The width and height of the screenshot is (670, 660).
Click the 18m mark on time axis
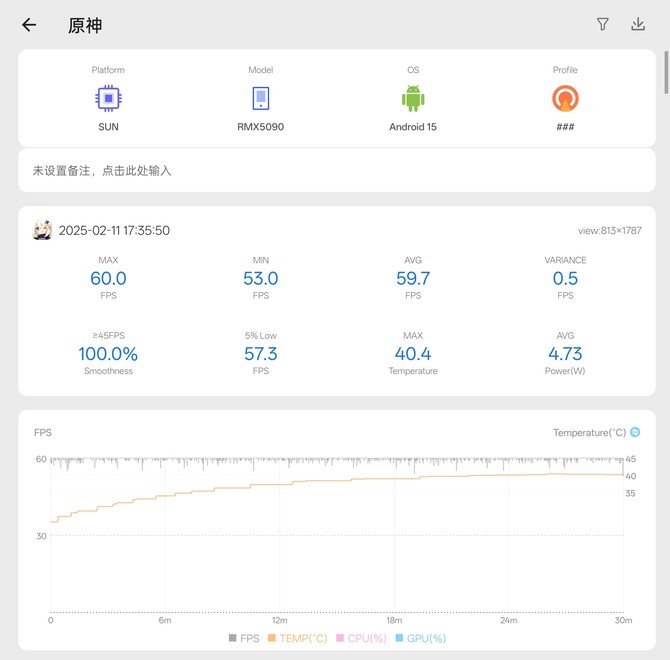click(x=394, y=620)
